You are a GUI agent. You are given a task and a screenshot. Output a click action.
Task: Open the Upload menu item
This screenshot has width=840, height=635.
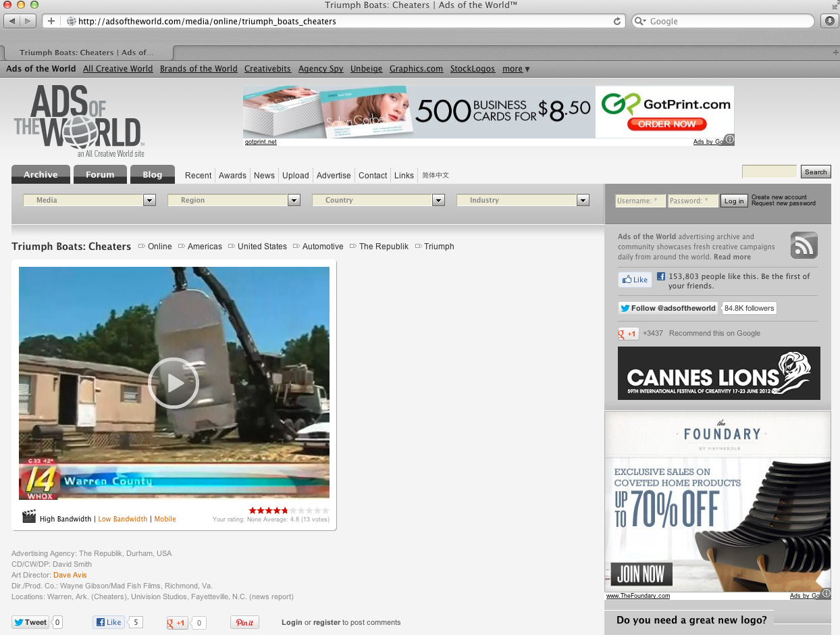pyautogui.click(x=295, y=176)
